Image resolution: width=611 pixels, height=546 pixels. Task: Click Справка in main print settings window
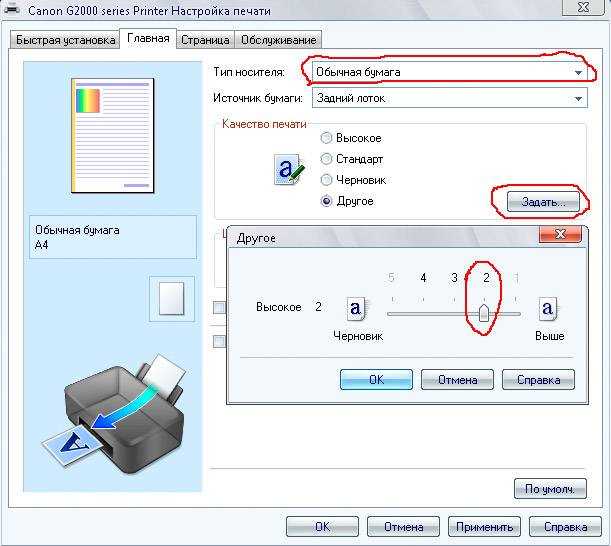click(x=565, y=527)
